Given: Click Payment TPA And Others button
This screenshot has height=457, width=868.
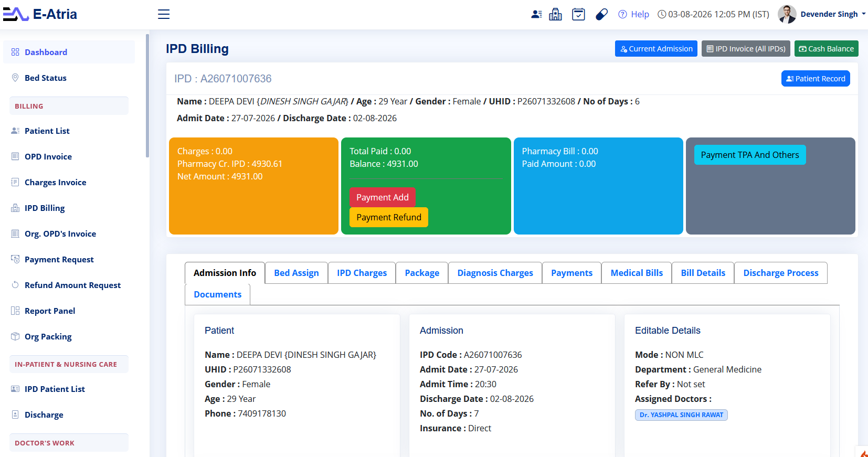Looking at the screenshot, I should (x=750, y=155).
